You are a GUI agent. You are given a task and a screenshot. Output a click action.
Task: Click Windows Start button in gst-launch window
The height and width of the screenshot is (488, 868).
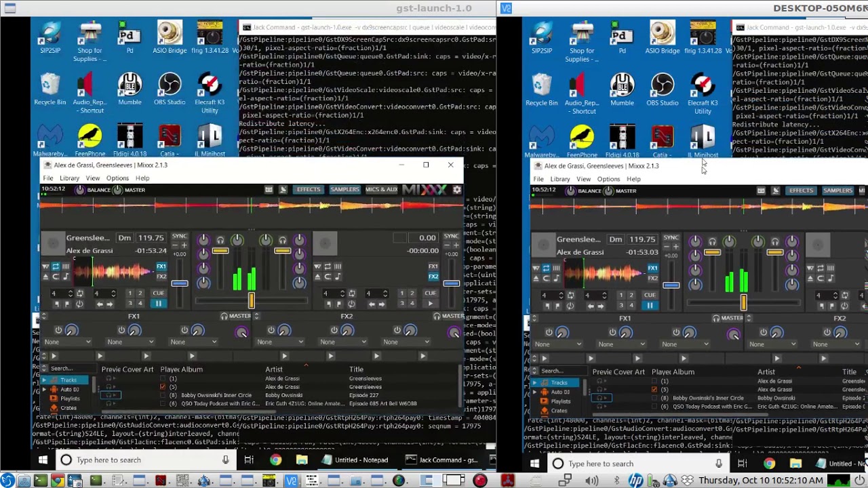coord(43,460)
